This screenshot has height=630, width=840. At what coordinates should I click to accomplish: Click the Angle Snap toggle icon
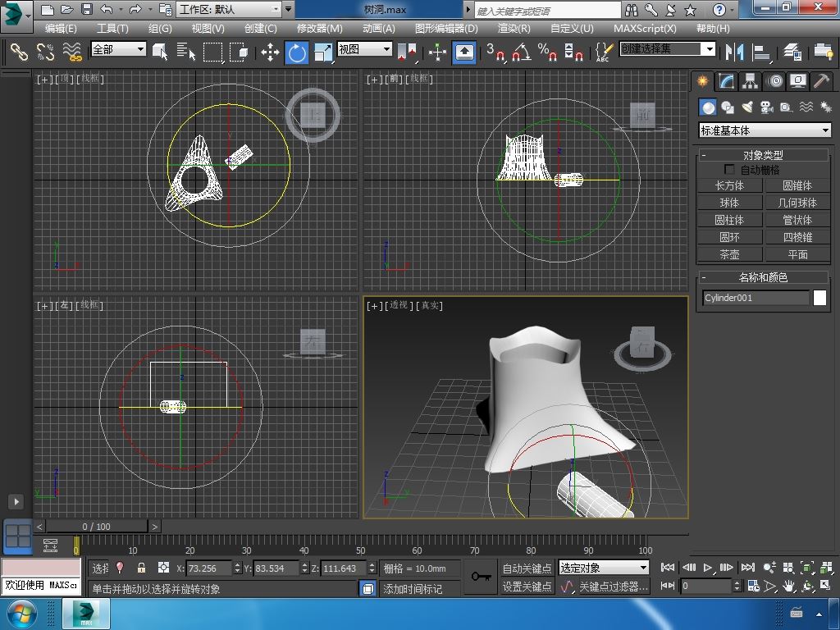[x=522, y=52]
